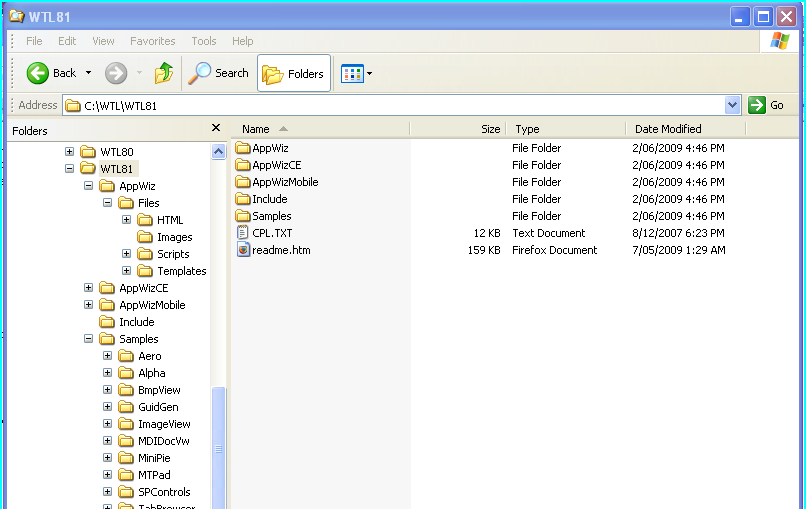Screen dimensions: 806x509
Task: Collapse the AppWiz tree node
Action: [88, 185]
